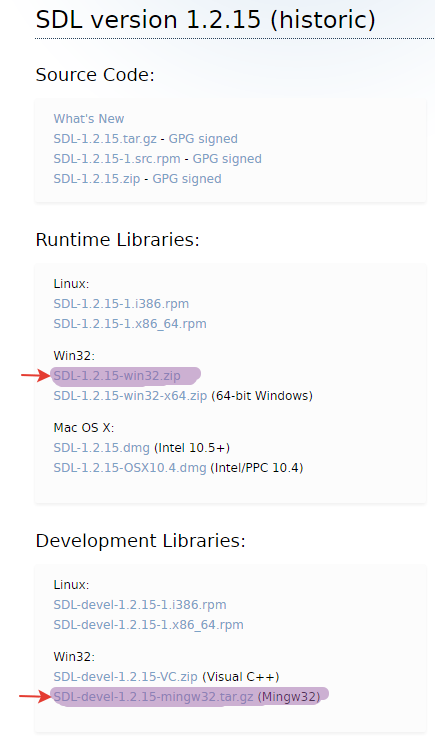Download SDL-devel-1.2.15-1.x86_64.rpm development package

(x=148, y=625)
